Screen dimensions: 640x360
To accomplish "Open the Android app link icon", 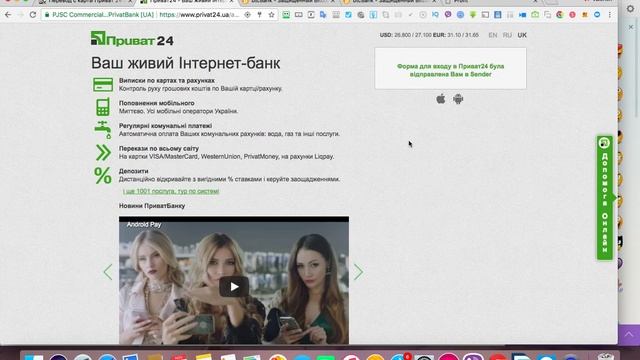I will coord(458,99).
